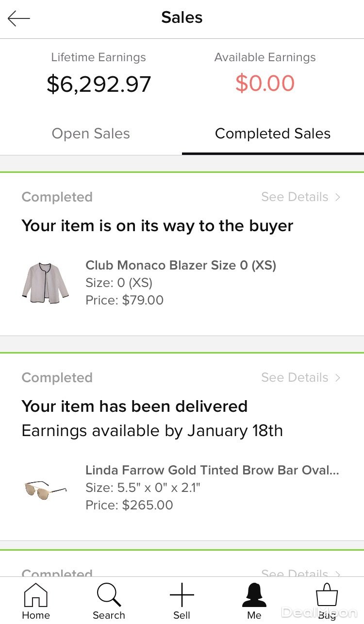Tap the Linda Farrow Gold Tinted title
364x624 pixels.
(212, 471)
